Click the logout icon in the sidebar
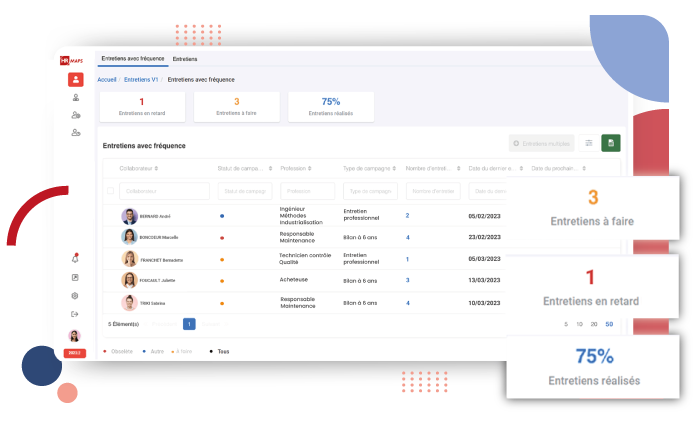Screen dimensions: 693x424 [x=75, y=314]
